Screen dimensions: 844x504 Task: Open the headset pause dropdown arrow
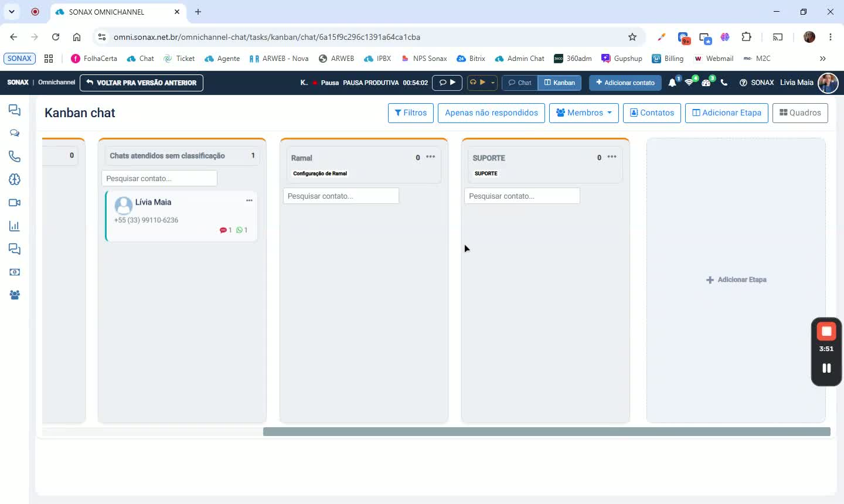click(493, 83)
